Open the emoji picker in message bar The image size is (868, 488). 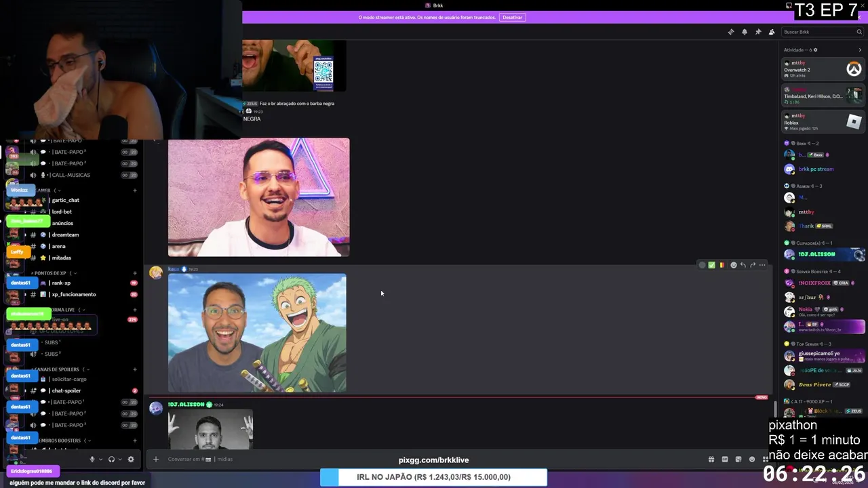(x=752, y=459)
